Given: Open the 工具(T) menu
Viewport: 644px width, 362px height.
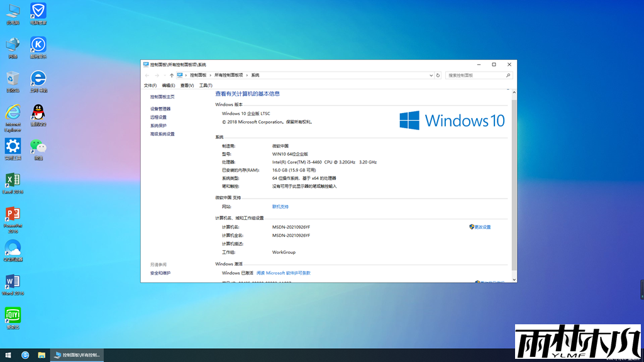Looking at the screenshot, I should pyautogui.click(x=206, y=85).
